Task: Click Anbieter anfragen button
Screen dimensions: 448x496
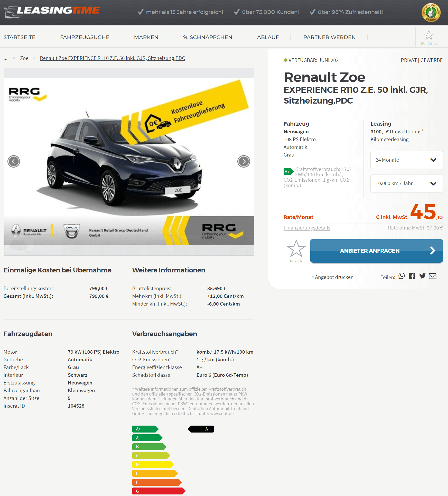Action: click(376, 251)
